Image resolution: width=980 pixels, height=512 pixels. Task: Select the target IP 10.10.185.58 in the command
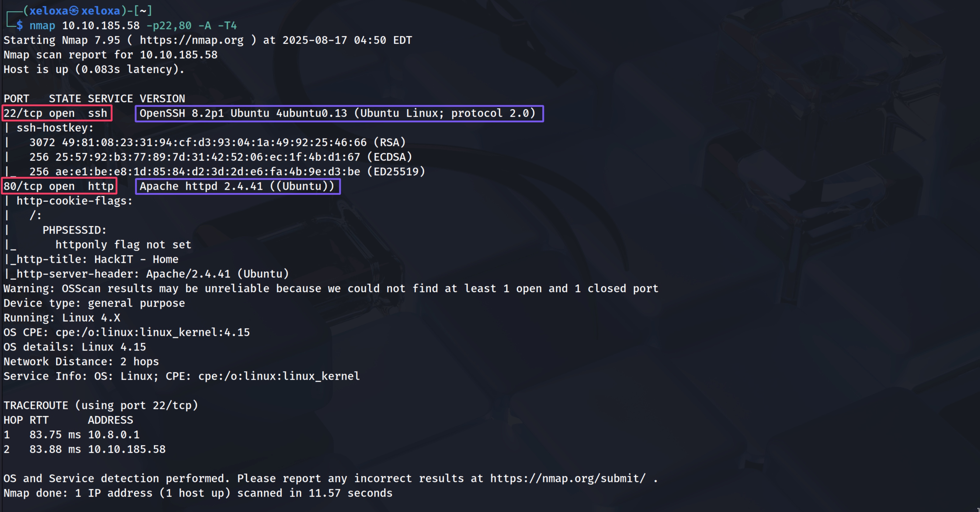point(101,26)
